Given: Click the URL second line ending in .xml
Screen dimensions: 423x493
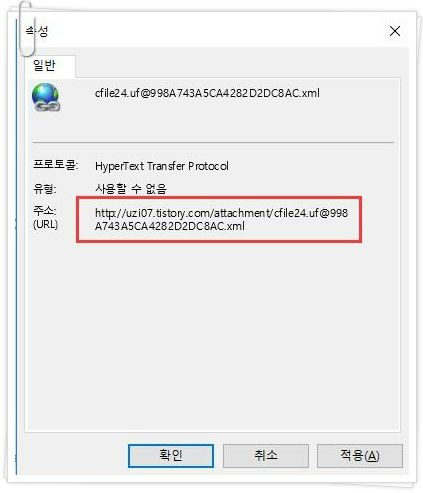Looking at the screenshot, I should point(170,226).
